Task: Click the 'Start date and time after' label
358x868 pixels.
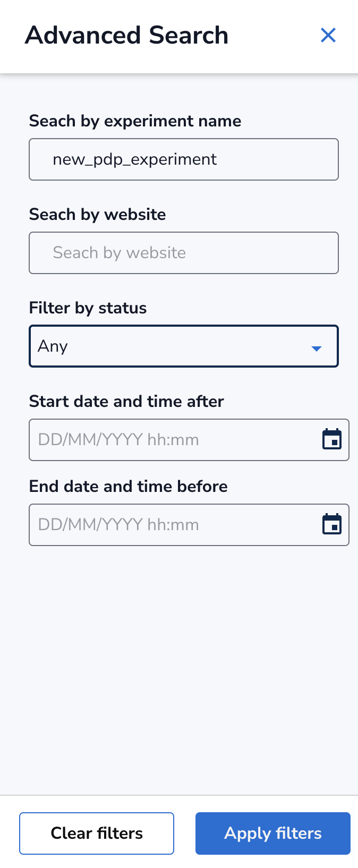Action: coord(126,402)
